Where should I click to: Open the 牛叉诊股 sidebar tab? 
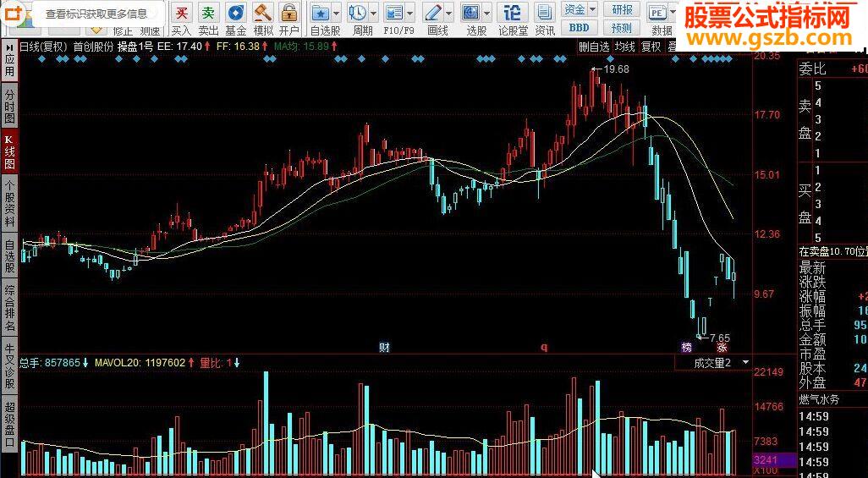[x=9, y=365]
